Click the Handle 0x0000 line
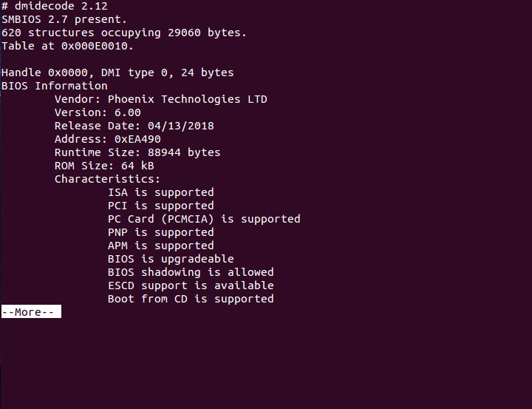This screenshot has width=532, height=409. pos(117,72)
